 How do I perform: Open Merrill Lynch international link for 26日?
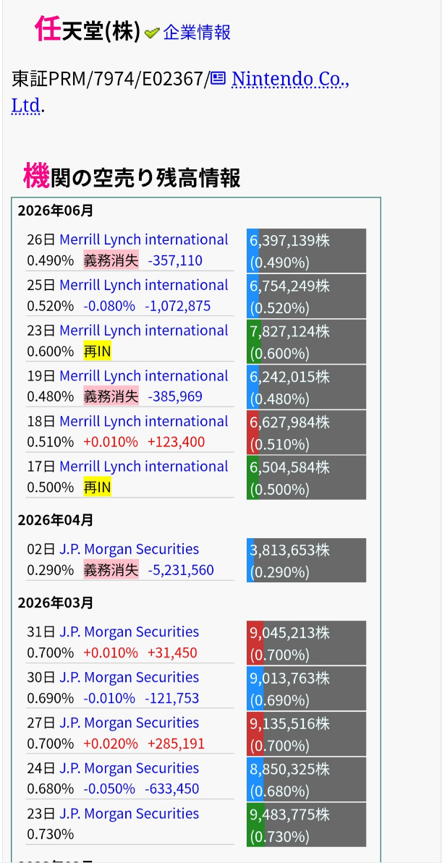click(144, 239)
